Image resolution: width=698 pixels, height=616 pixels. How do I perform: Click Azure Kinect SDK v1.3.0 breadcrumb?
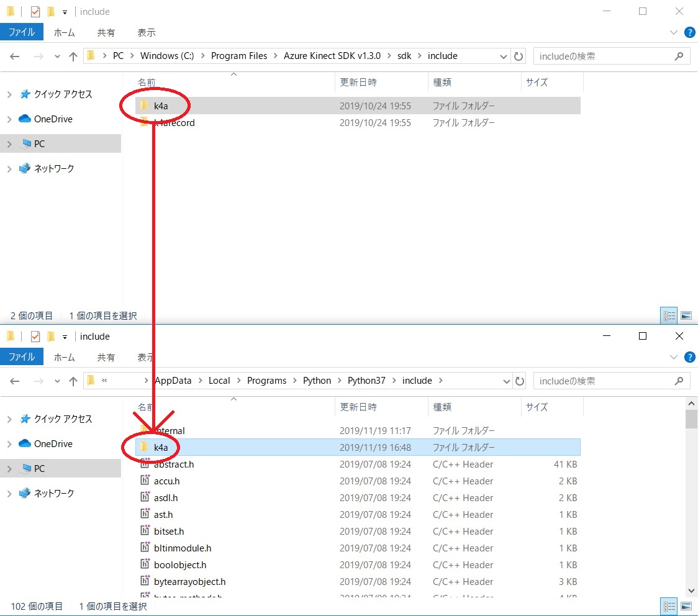point(332,56)
